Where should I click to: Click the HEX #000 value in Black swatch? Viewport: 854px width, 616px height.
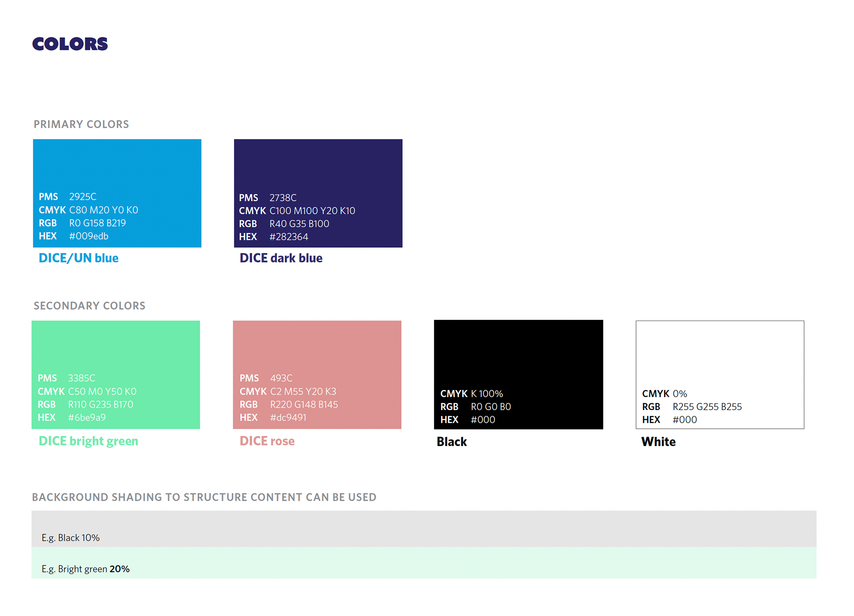click(x=483, y=419)
